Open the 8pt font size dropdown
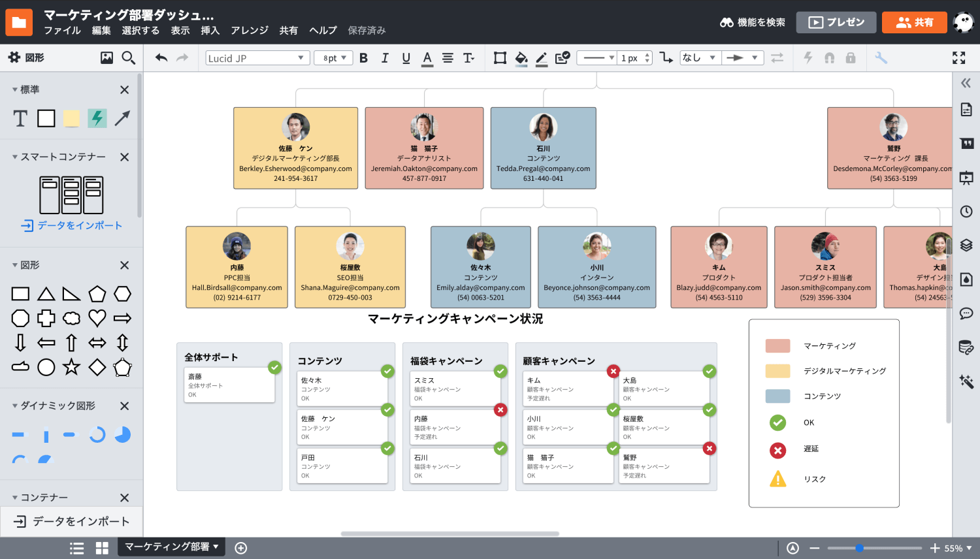 pos(334,58)
